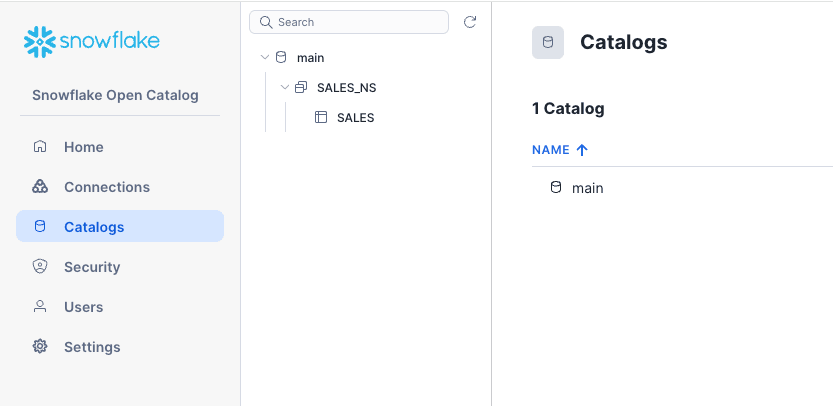This screenshot has height=406, width=833.
Task: Go to the Security section
Action: pos(92,267)
